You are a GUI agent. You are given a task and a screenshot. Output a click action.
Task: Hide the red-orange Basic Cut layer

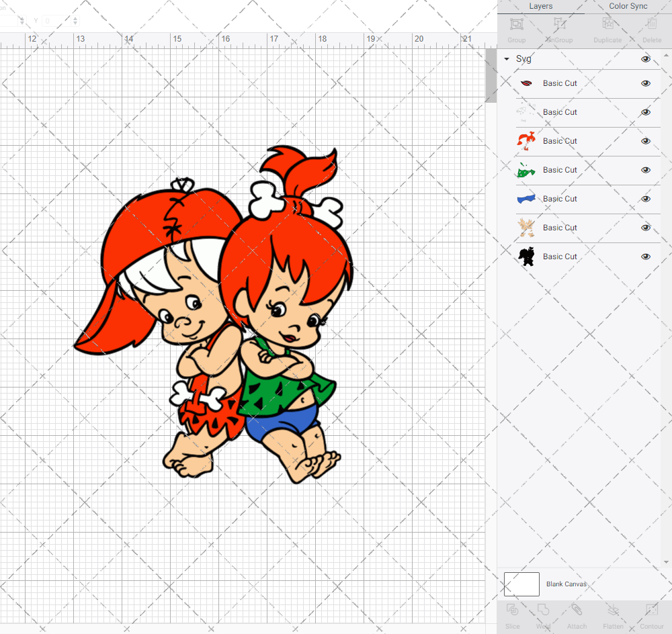645,141
